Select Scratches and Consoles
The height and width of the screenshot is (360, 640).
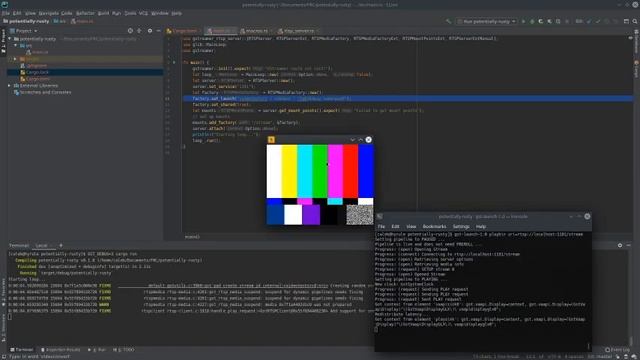click(x=42, y=92)
